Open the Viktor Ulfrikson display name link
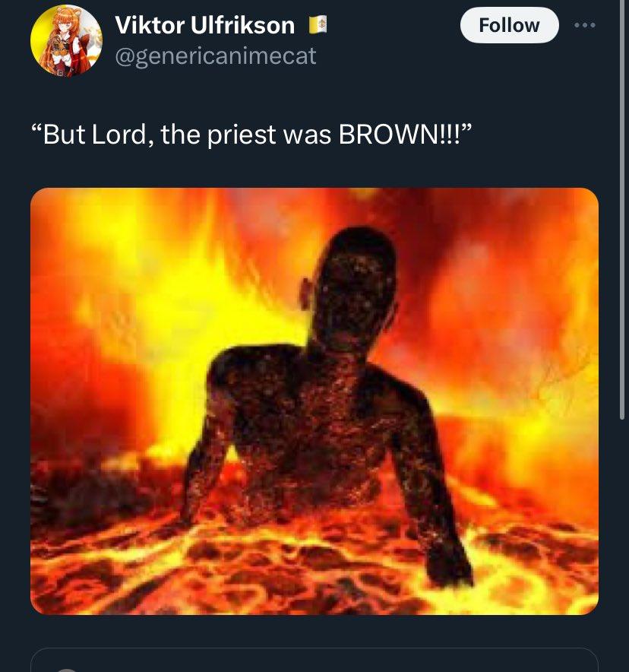 tap(204, 26)
